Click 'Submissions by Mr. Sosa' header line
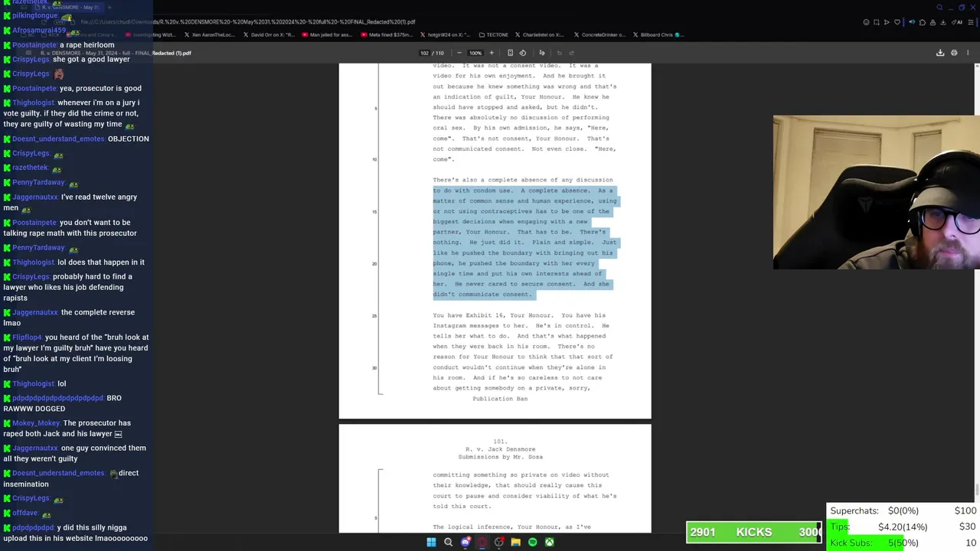 pyautogui.click(x=500, y=457)
